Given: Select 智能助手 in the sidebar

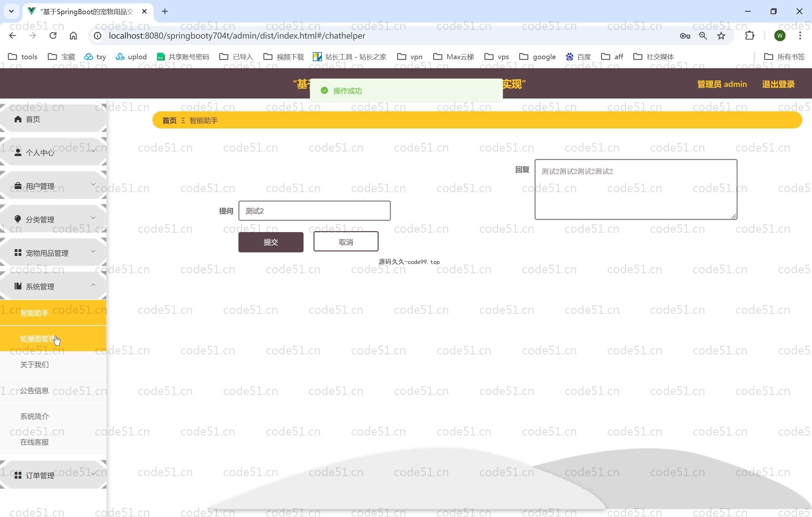Looking at the screenshot, I should click(x=53, y=313).
